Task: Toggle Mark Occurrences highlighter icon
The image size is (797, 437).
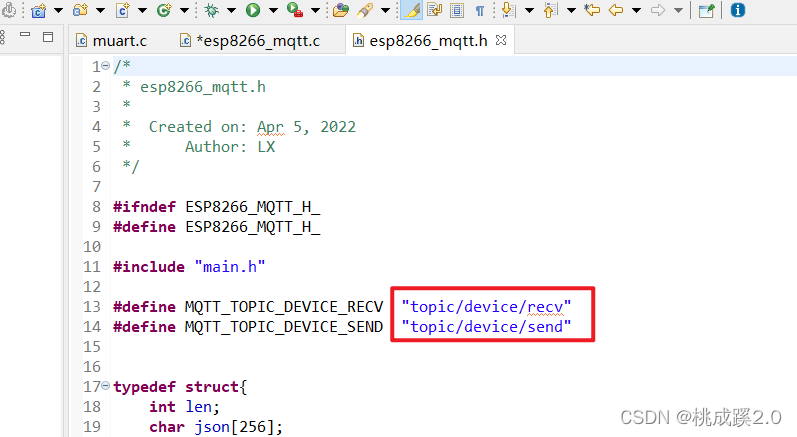Action: point(412,10)
